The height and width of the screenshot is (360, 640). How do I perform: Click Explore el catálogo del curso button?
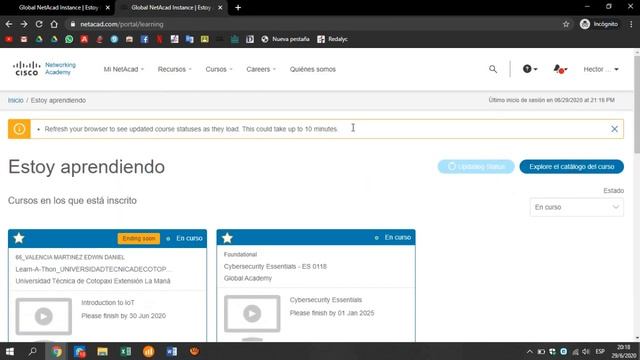point(571,167)
